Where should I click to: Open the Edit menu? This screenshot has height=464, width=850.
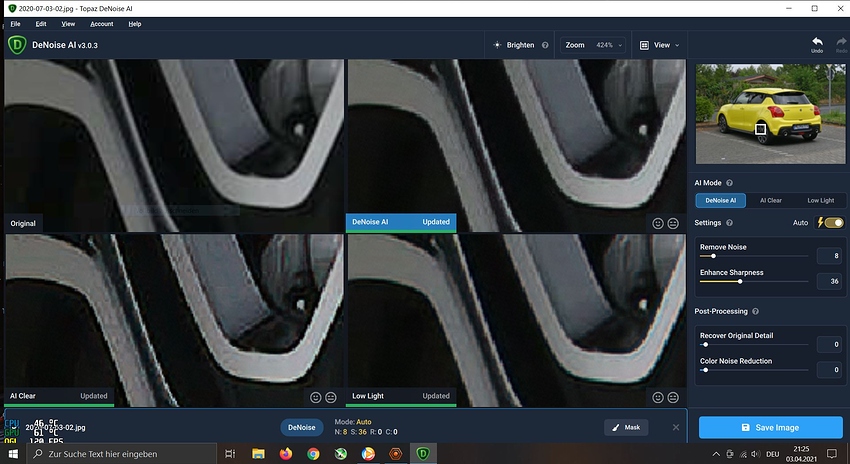tap(41, 24)
